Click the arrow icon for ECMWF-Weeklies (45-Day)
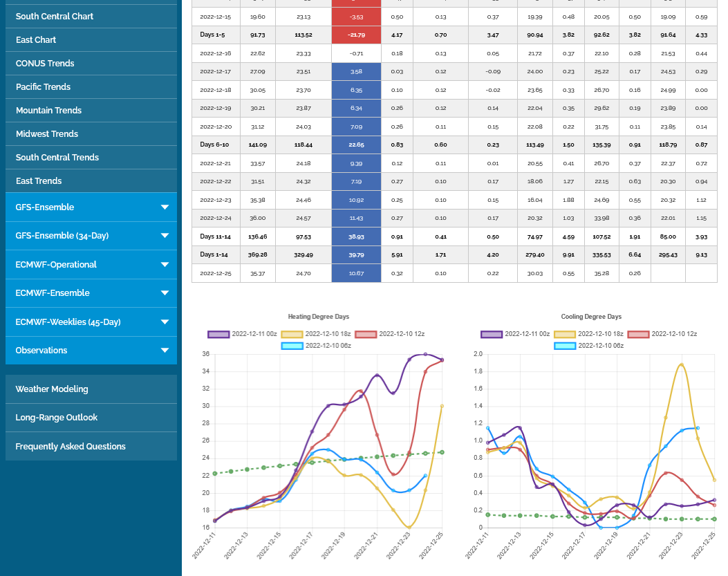 (x=165, y=322)
